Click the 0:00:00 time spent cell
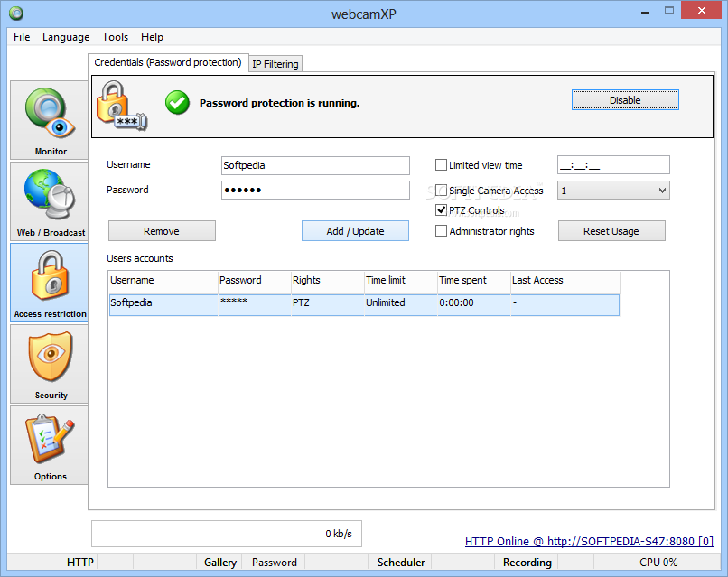Viewport: 728px width, 577px height. pos(456,302)
